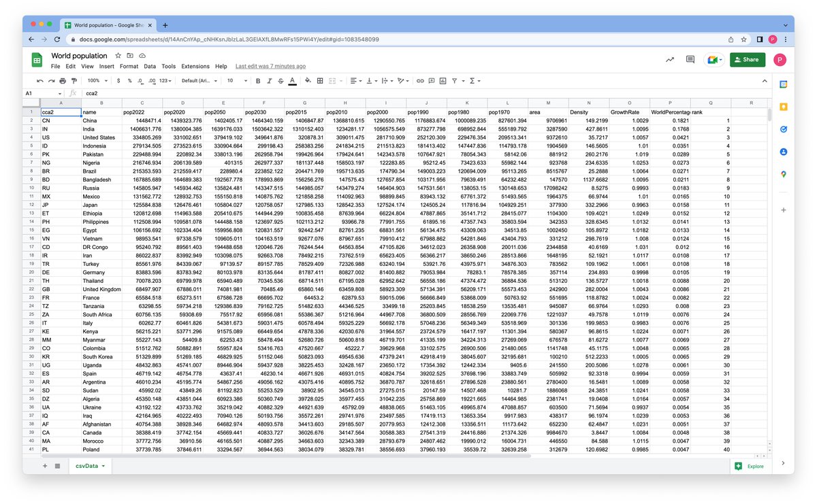Click the Redo icon in toolbar
Screen dimensions: 817x504
(52, 80)
